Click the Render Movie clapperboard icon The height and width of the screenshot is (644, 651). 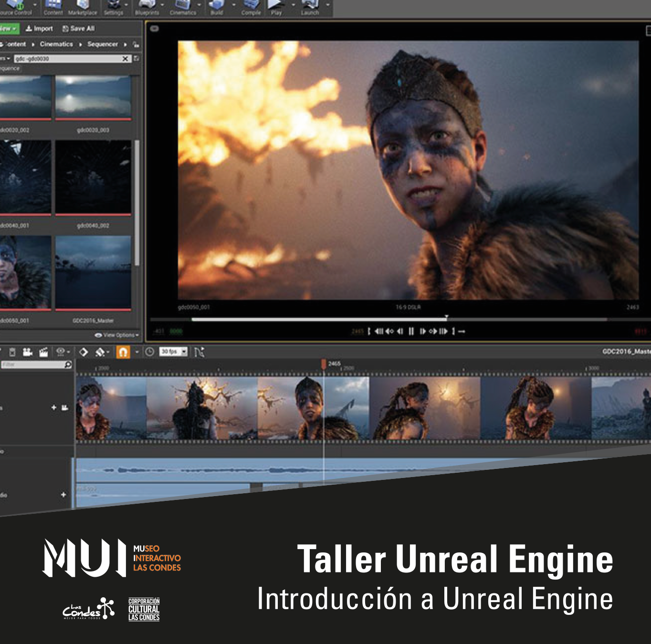coord(43,352)
